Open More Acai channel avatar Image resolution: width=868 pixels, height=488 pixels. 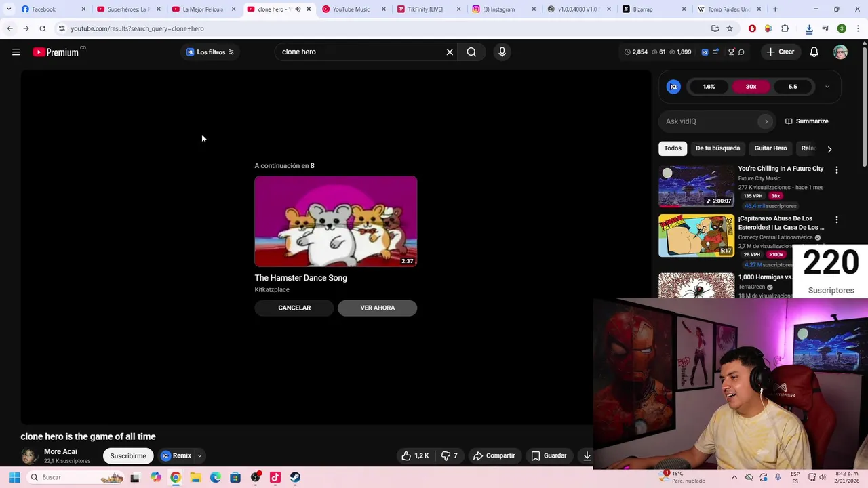(x=29, y=455)
